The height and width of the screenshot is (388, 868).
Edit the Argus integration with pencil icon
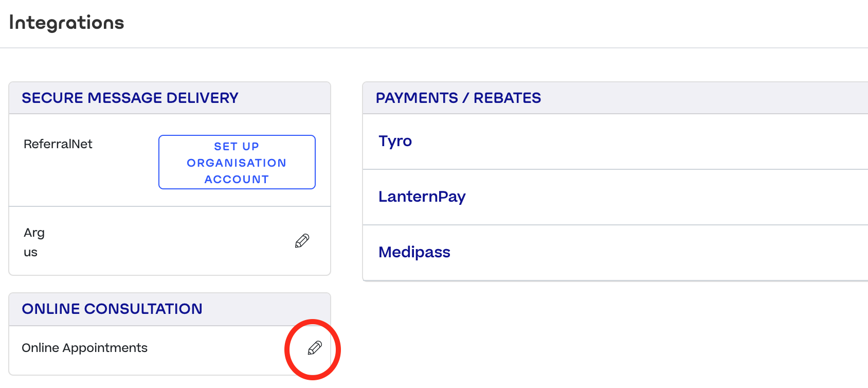click(x=302, y=241)
